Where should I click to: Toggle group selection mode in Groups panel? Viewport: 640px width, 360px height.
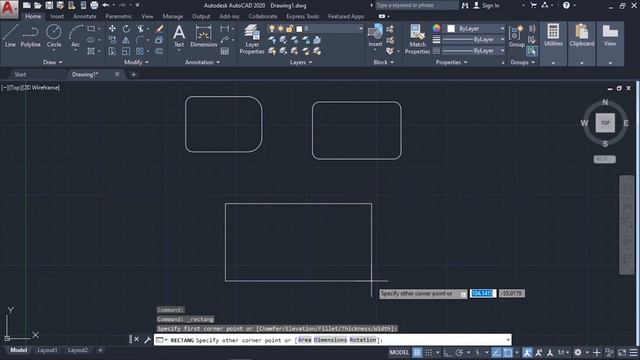(x=531, y=51)
